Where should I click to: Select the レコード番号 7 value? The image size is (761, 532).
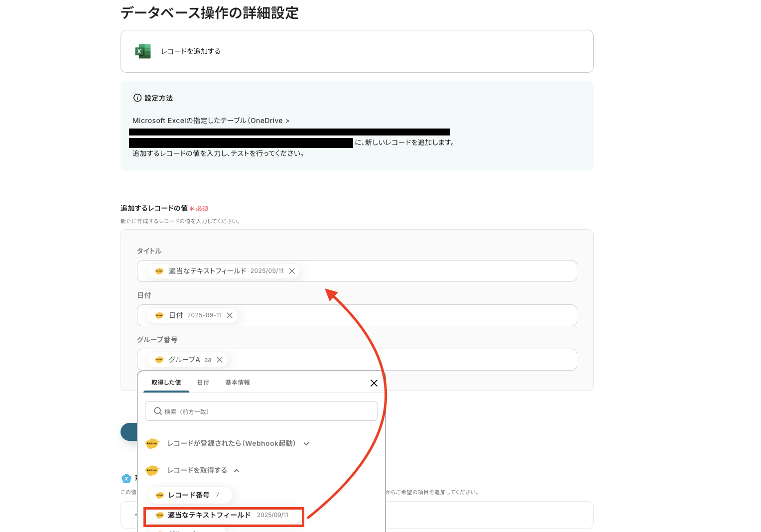[x=190, y=495]
